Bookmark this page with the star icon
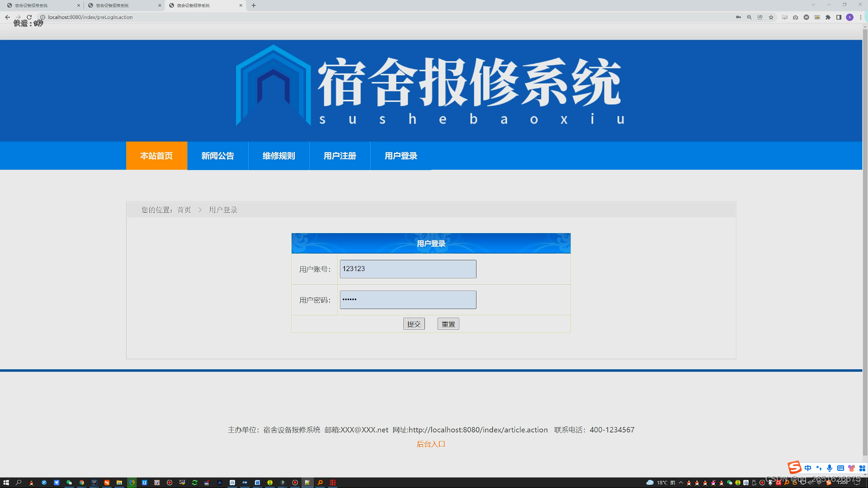The image size is (868, 488). coord(771,17)
